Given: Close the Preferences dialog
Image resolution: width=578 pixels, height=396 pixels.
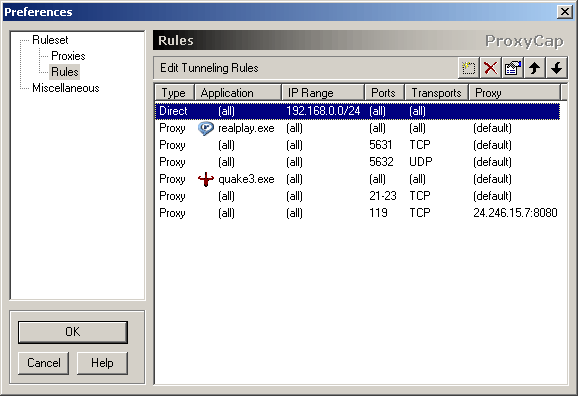Looking at the screenshot, I should (x=564, y=12).
